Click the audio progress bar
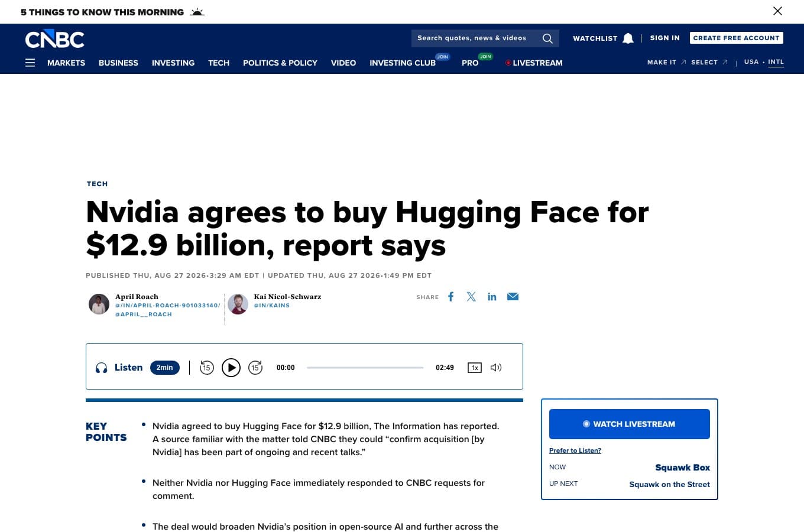This screenshot has height=532, width=804. (x=365, y=368)
